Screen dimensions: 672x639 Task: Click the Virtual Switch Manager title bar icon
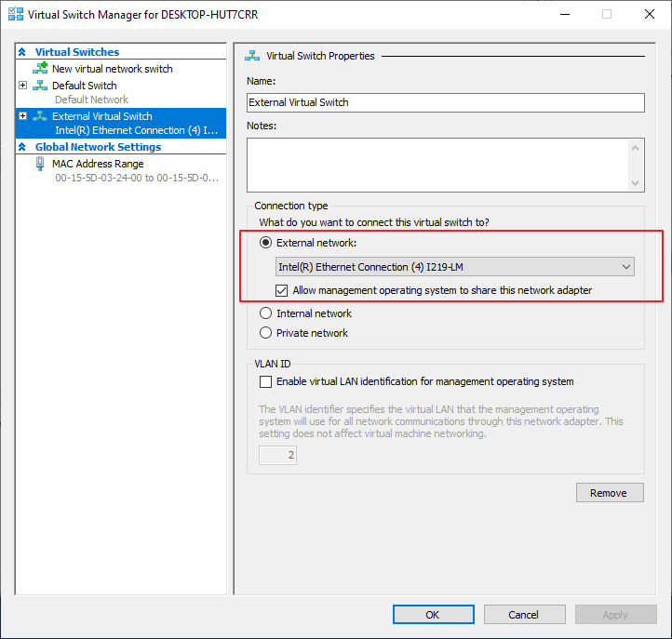click(x=16, y=14)
